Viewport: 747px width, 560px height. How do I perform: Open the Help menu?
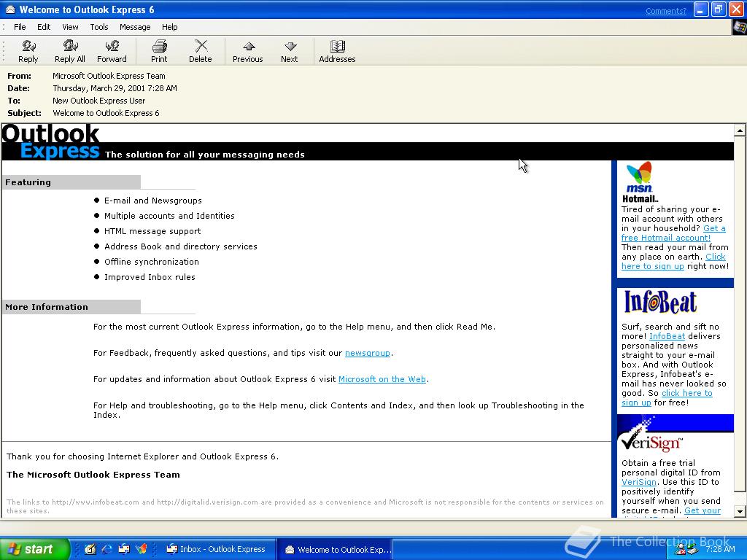[x=169, y=27]
